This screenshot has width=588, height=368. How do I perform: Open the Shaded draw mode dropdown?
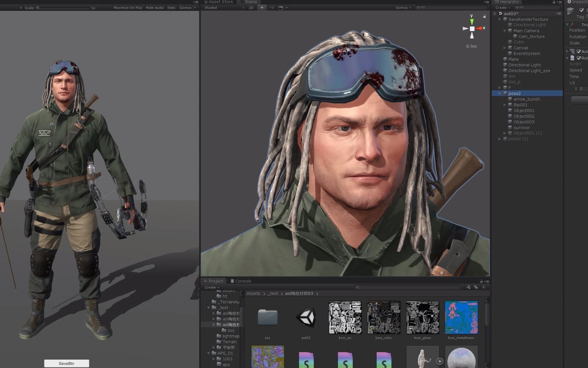point(224,8)
